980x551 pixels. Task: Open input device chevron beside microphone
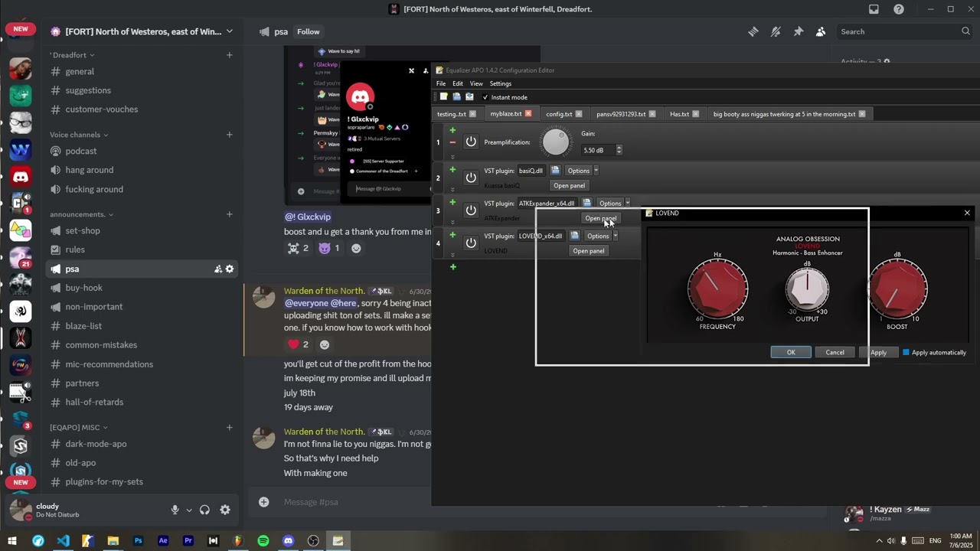pos(188,510)
